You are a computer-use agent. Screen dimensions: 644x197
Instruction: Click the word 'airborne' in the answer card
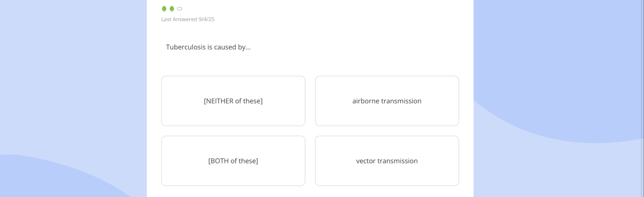tap(366, 101)
